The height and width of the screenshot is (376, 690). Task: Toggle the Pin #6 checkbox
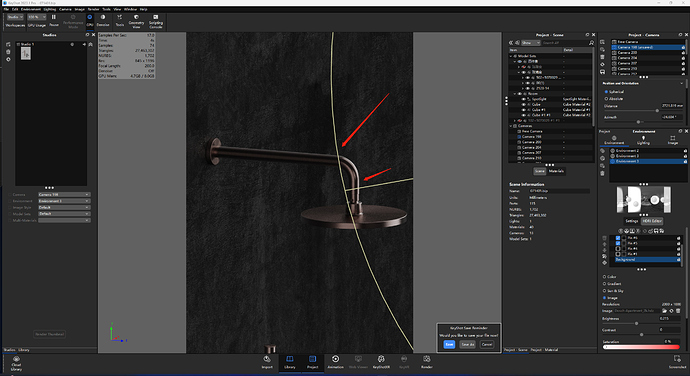point(618,238)
